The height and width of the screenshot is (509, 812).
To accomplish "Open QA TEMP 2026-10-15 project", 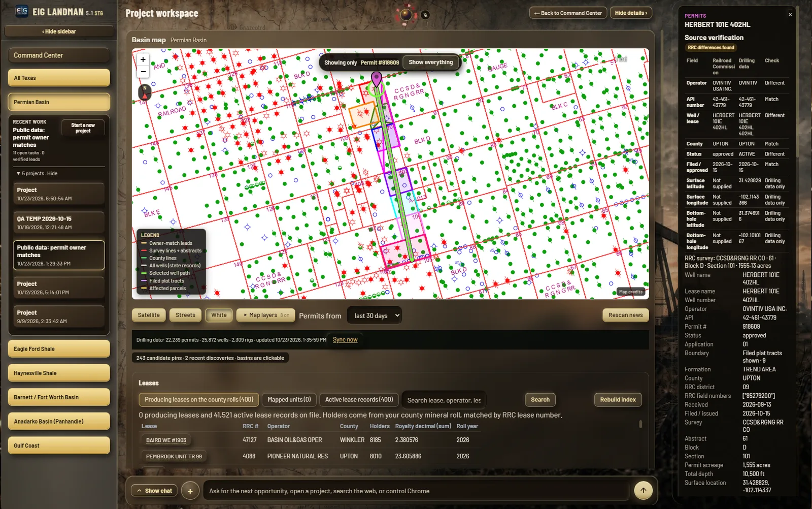I will coord(59,223).
